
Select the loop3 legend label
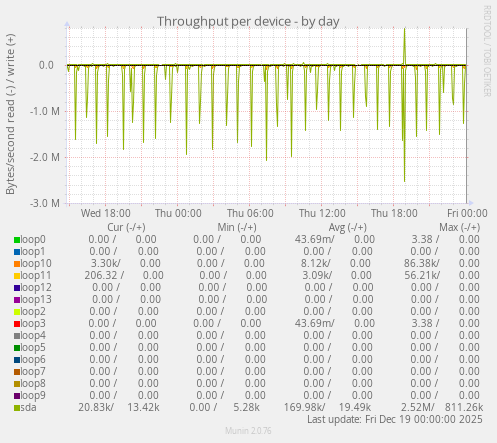(33, 324)
